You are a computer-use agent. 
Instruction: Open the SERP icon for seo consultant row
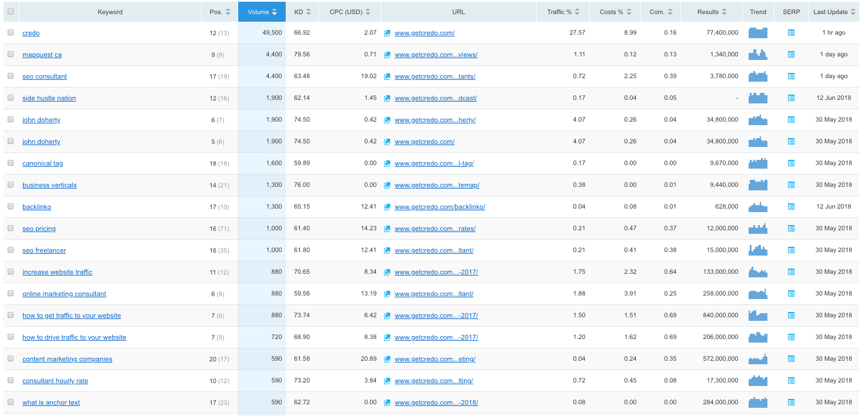point(791,76)
